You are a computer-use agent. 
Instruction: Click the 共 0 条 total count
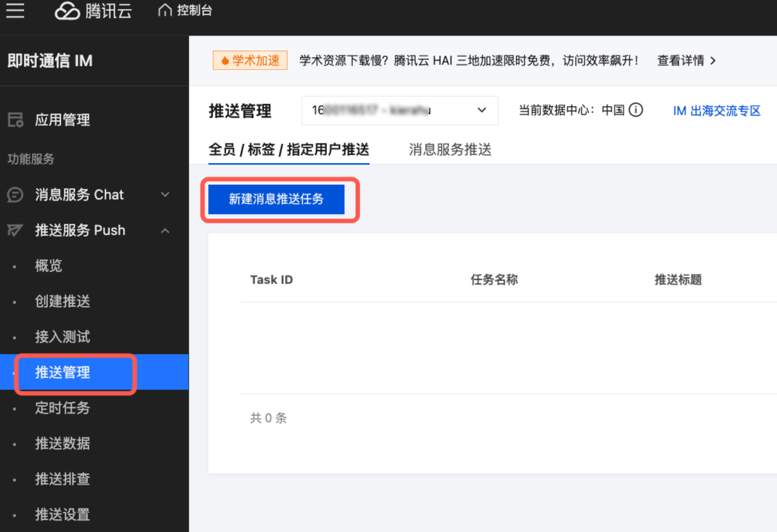coord(268,418)
